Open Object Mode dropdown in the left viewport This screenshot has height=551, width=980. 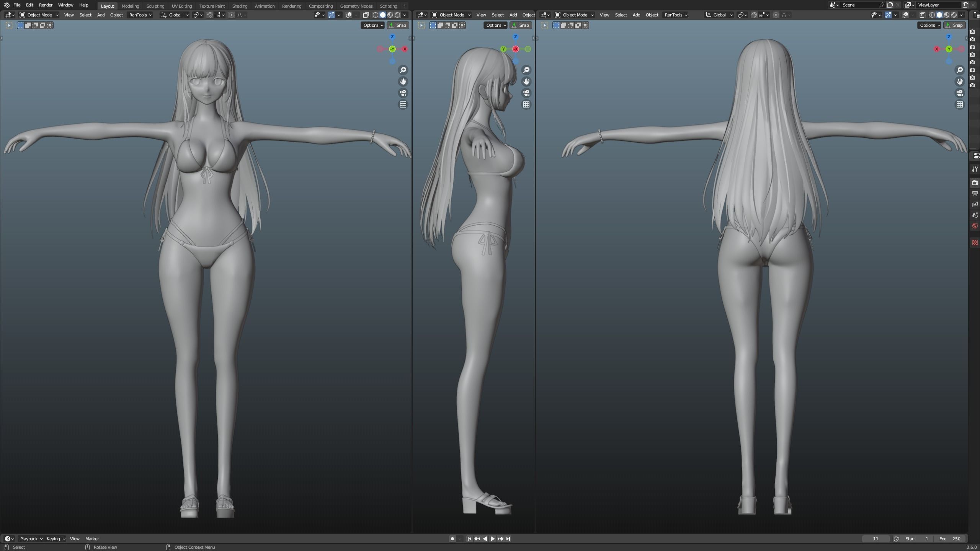[x=39, y=15]
